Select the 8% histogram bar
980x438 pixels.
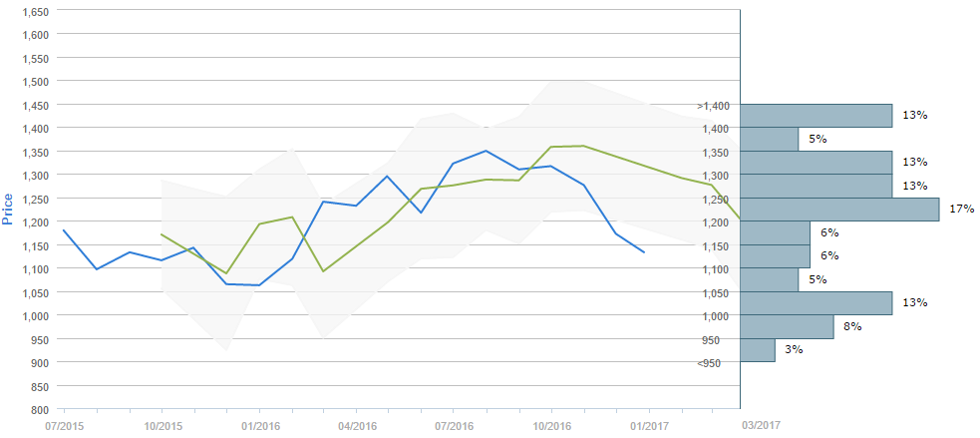(x=787, y=327)
